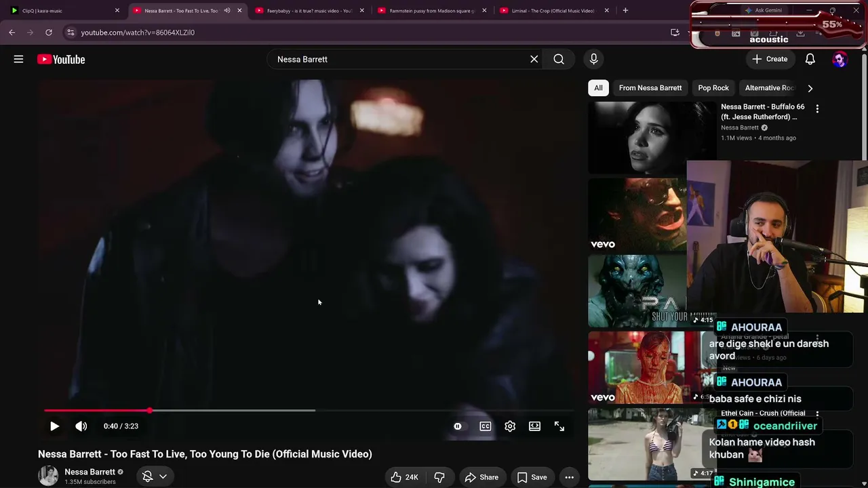Click the Create button
Screen dimensions: 868x488
click(x=770, y=59)
